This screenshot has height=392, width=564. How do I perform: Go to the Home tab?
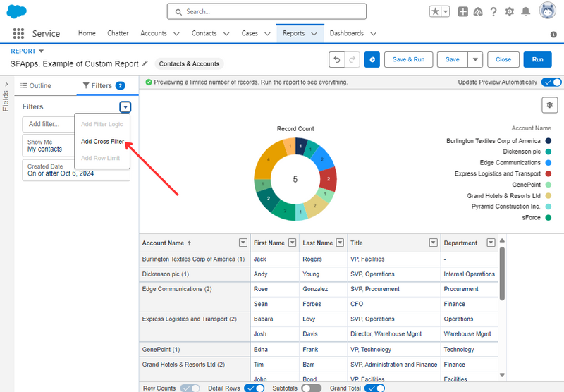(x=87, y=33)
